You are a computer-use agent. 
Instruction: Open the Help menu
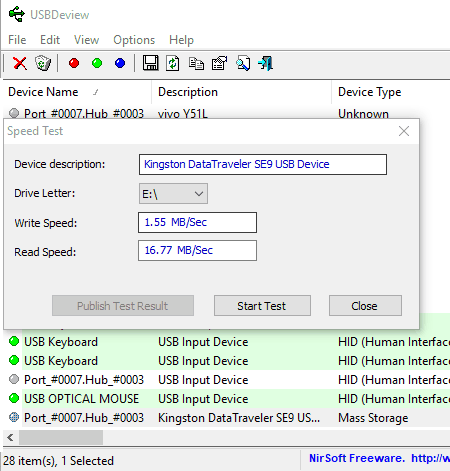tap(181, 40)
